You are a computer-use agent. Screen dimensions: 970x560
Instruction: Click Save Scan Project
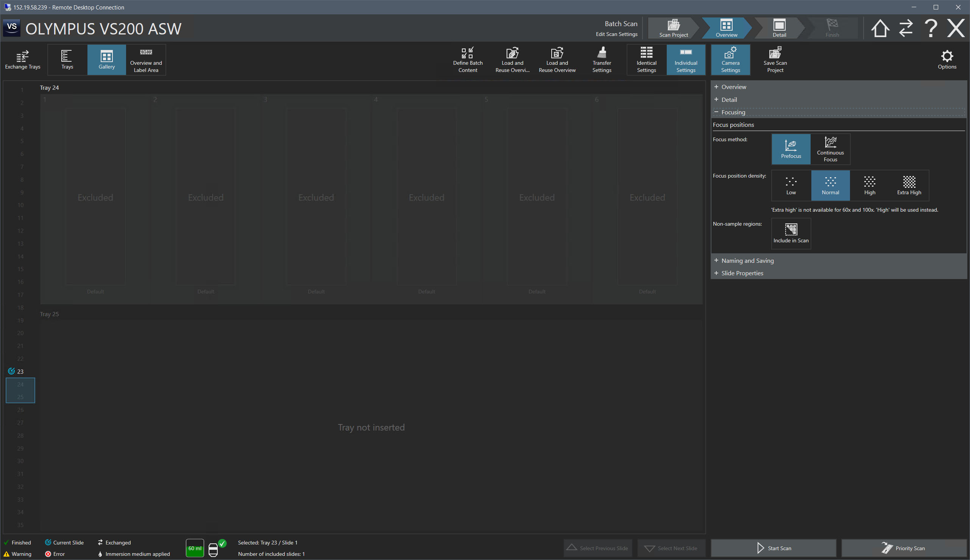click(775, 59)
